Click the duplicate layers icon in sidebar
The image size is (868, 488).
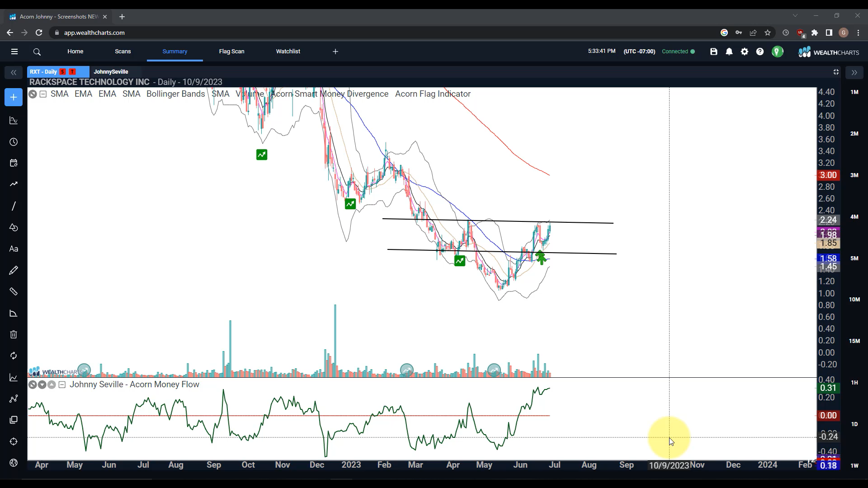pyautogui.click(x=14, y=420)
